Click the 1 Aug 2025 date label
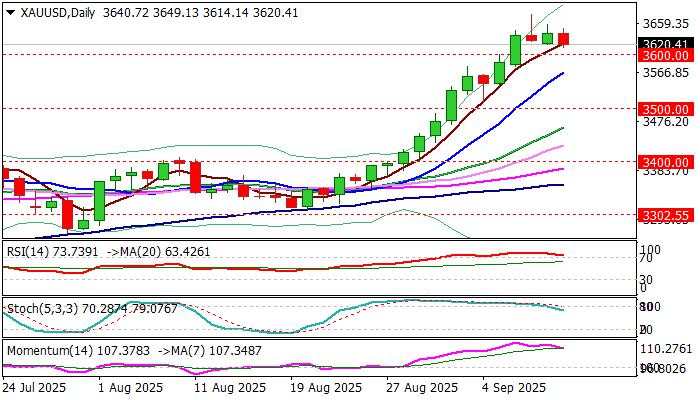 (130, 388)
